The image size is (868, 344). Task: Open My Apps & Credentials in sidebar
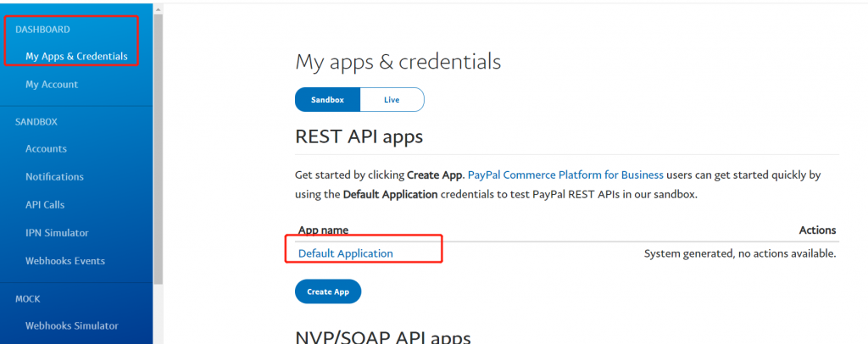(76, 57)
